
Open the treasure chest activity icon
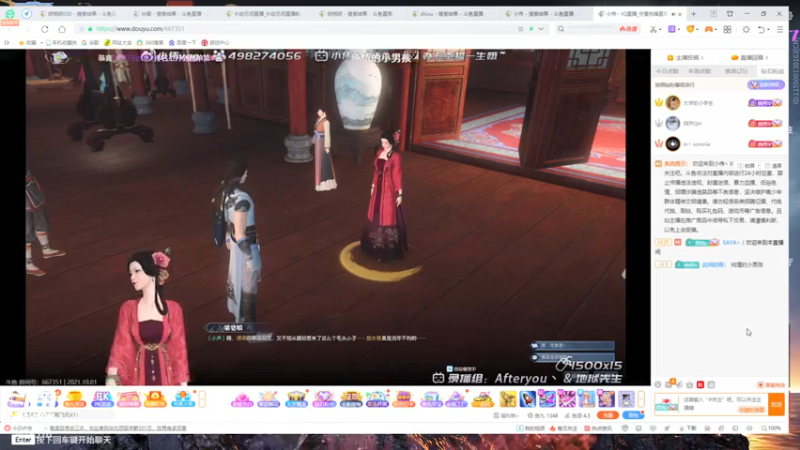pyautogui.click(x=297, y=399)
